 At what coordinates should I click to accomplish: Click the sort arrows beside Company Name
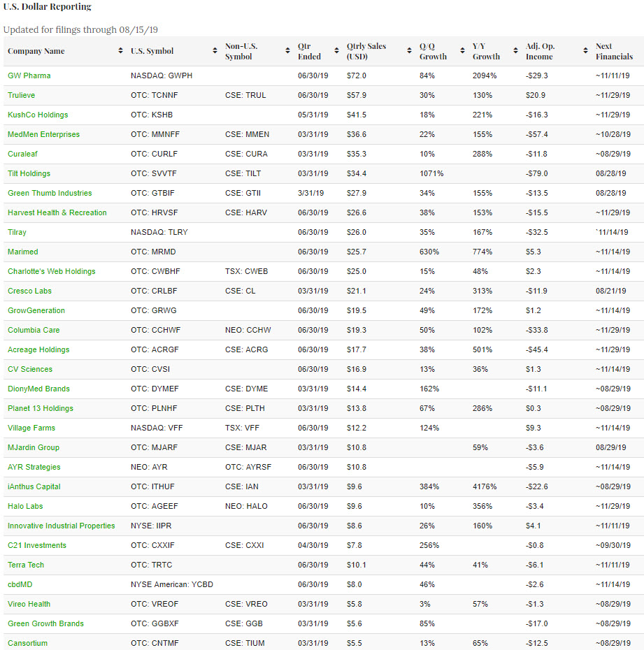(122, 52)
